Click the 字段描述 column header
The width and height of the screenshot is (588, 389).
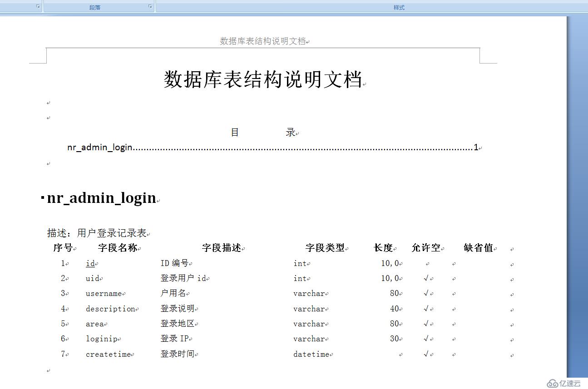[x=222, y=248]
